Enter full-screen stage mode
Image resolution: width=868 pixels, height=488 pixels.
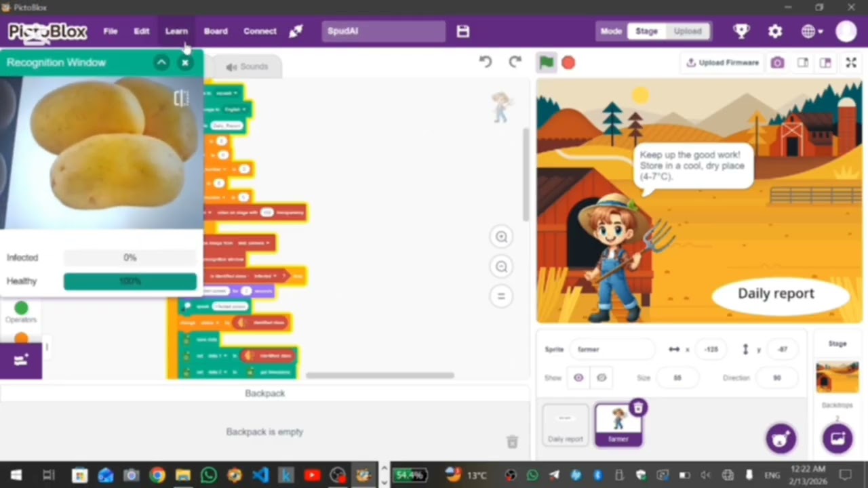(851, 62)
